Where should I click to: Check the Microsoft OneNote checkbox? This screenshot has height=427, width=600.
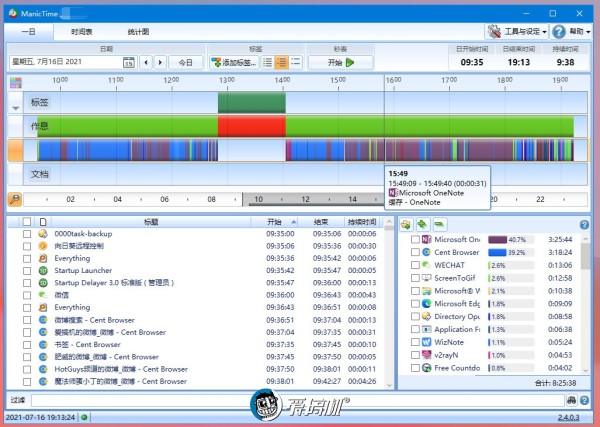415,240
